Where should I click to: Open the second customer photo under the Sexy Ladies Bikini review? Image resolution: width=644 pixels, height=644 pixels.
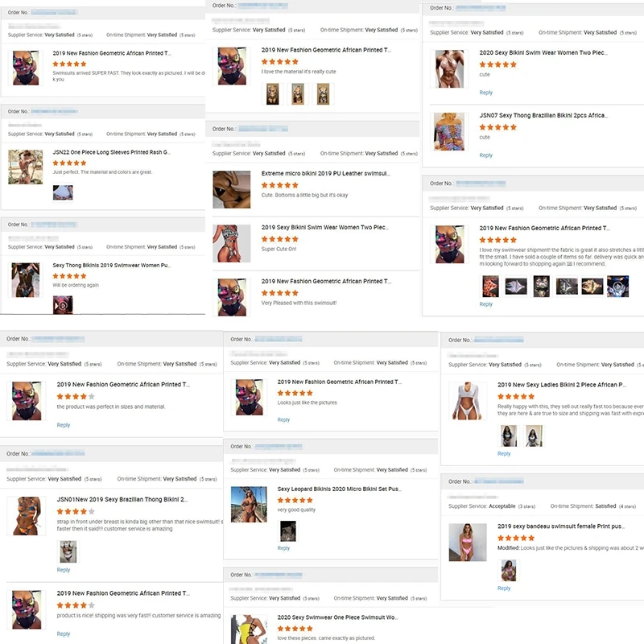(534, 436)
